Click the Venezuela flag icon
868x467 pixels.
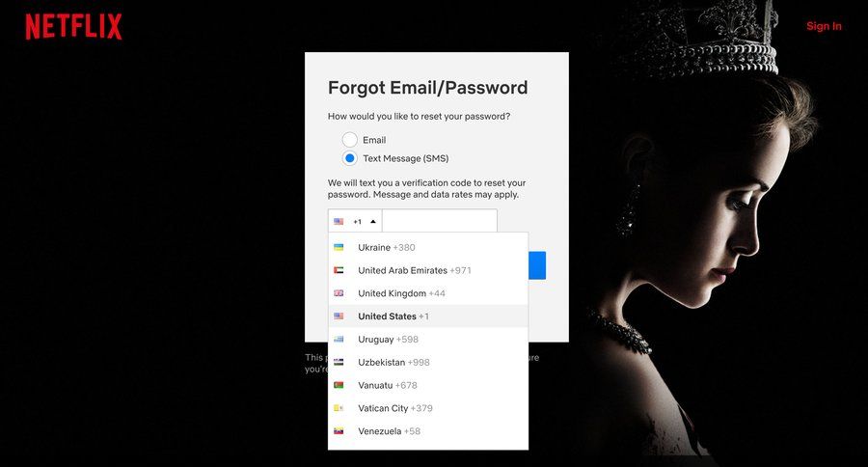(x=339, y=431)
